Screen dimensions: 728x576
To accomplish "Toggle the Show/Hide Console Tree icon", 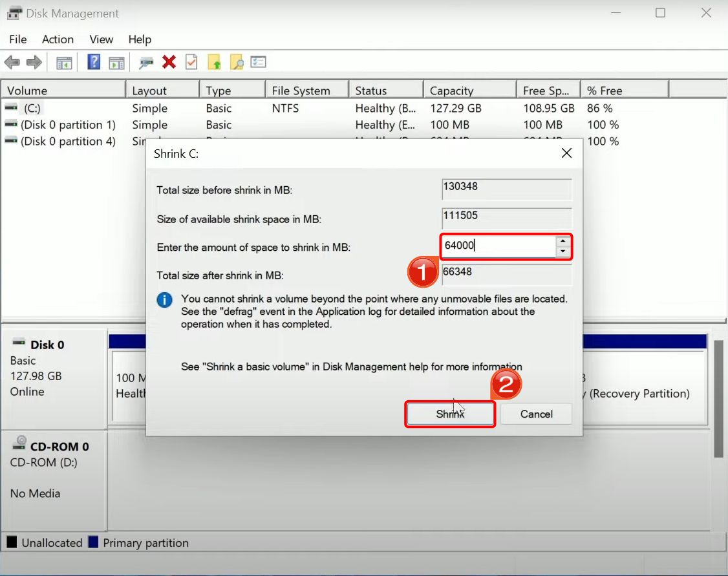I will click(63, 62).
